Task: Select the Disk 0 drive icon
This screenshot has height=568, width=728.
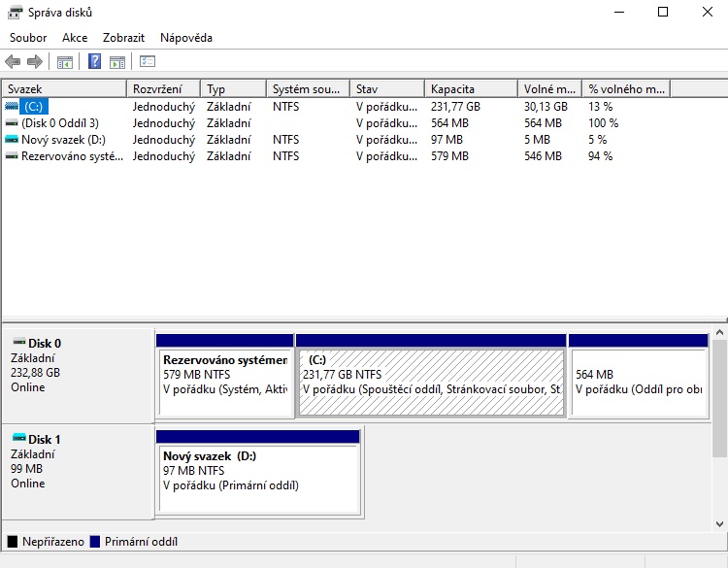Action: coord(18,344)
